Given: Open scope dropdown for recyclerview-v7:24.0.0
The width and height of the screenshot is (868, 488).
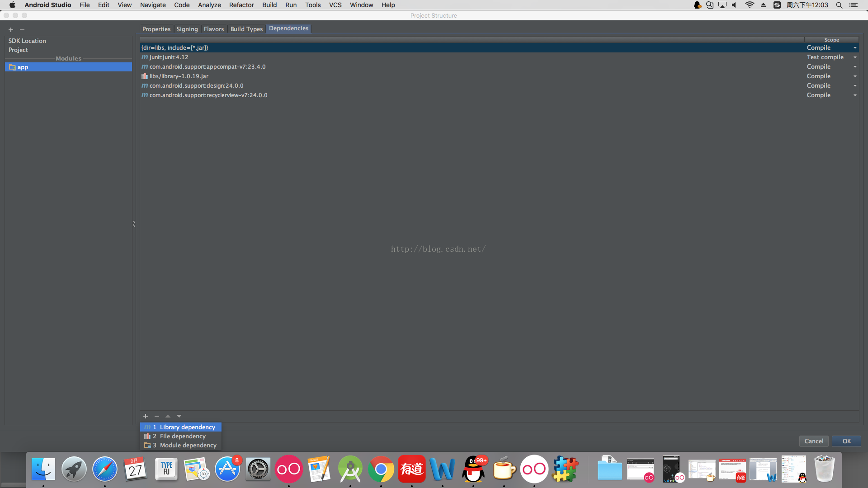Looking at the screenshot, I should pos(855,95).
